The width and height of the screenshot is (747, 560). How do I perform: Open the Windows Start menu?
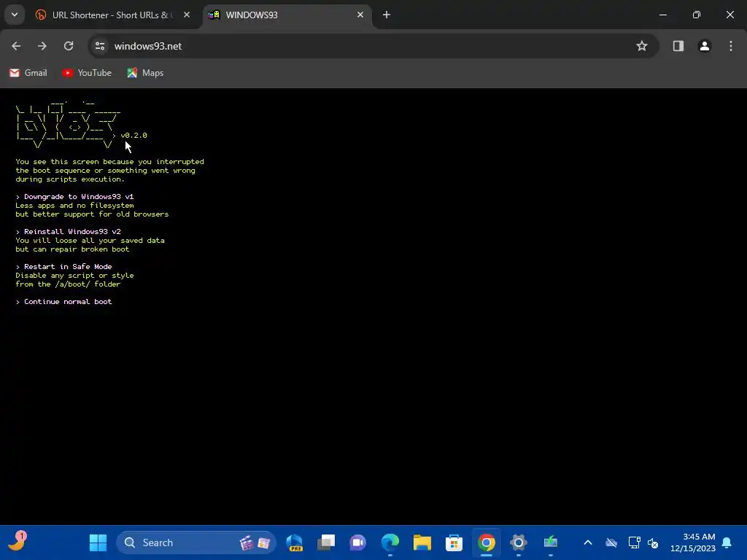coord(98,542)
